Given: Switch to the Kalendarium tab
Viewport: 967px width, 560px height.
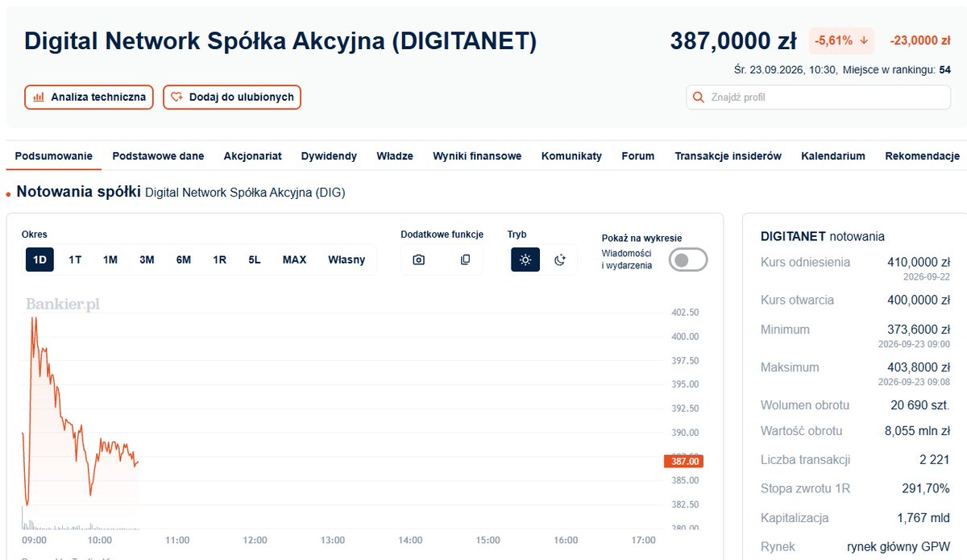Looking at the screenshot, I should 833,156.
